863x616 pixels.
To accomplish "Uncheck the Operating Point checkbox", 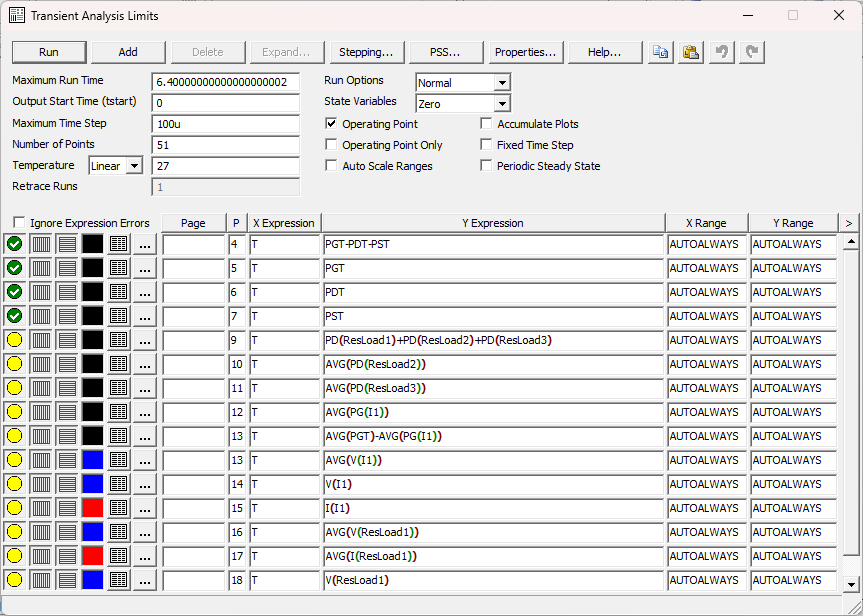I will pos(332,124).
